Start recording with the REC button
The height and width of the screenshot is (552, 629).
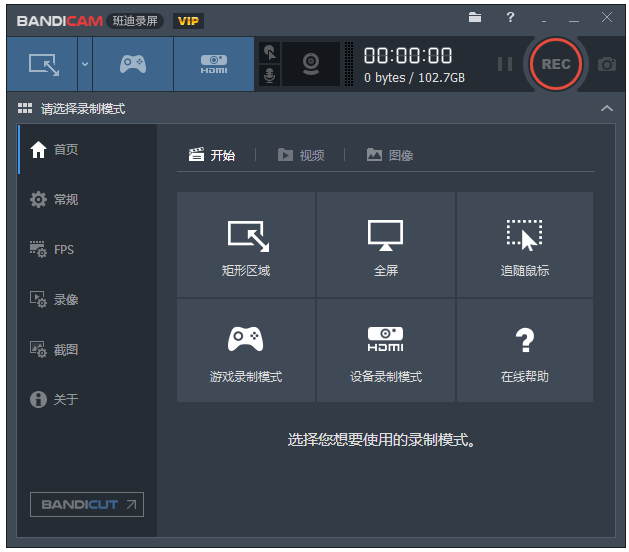tap(556, 64)
